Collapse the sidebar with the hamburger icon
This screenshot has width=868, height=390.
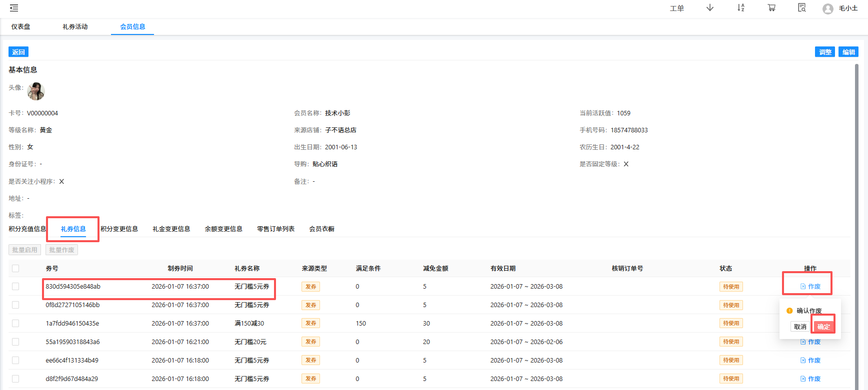(x=14, y=8)
